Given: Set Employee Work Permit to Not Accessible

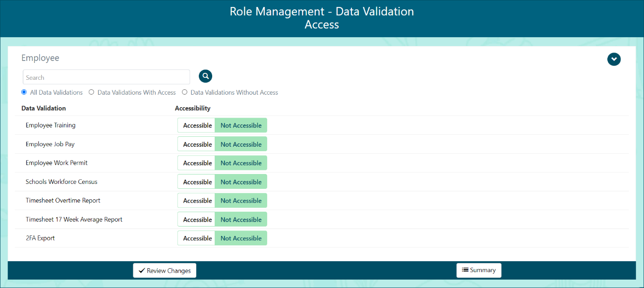Looking at the screenshot, I should (x=241, y=163).
